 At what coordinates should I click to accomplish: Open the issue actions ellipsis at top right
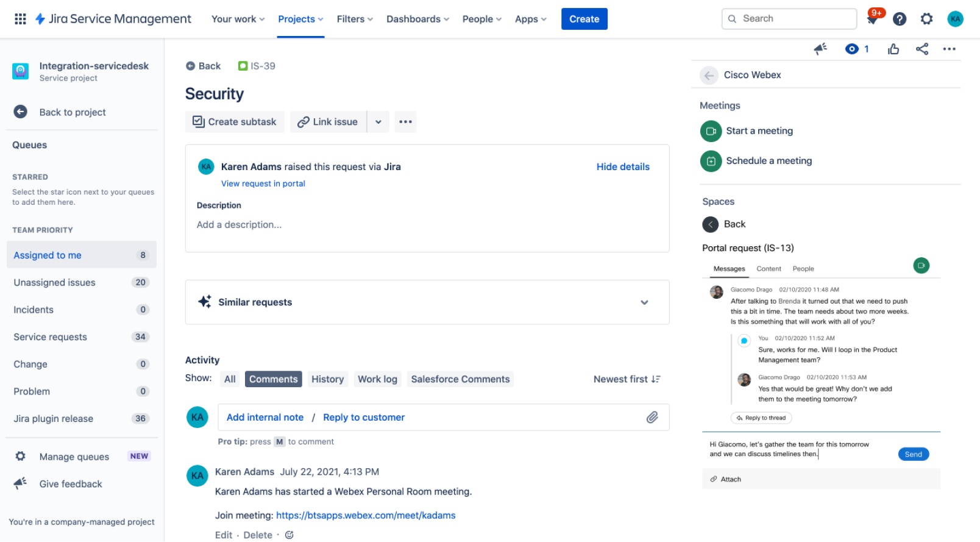[x=949, y=49]
